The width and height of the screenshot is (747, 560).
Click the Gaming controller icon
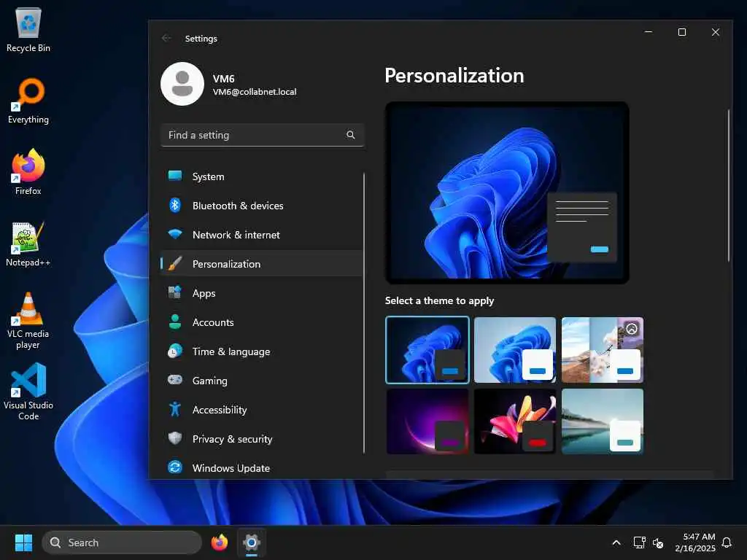point(175,380)
